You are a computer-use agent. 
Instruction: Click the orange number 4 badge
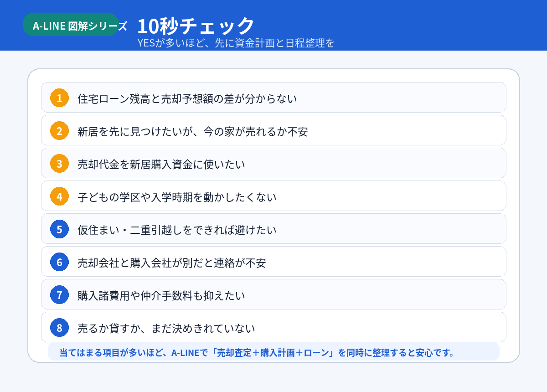[59, 196]
